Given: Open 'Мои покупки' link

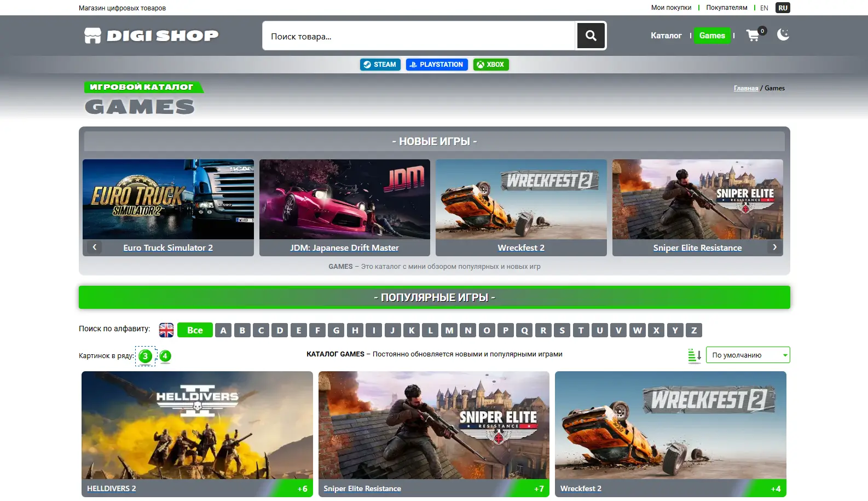Looking at the screenshot, I should (x=671, y=8).
